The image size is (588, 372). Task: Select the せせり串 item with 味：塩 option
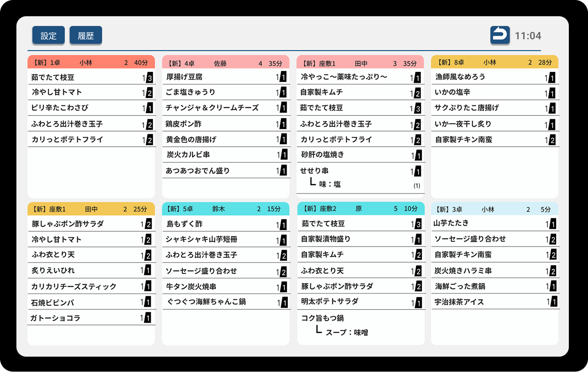(x=360, y=177)
